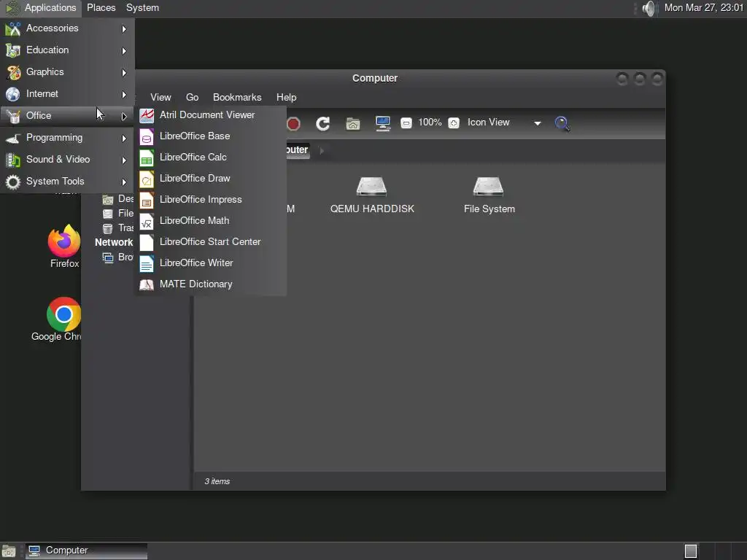The width and height of the screenshot is (747, 560).
Task: Open the View menu in Computer window
Action: [x=160, y=97]
